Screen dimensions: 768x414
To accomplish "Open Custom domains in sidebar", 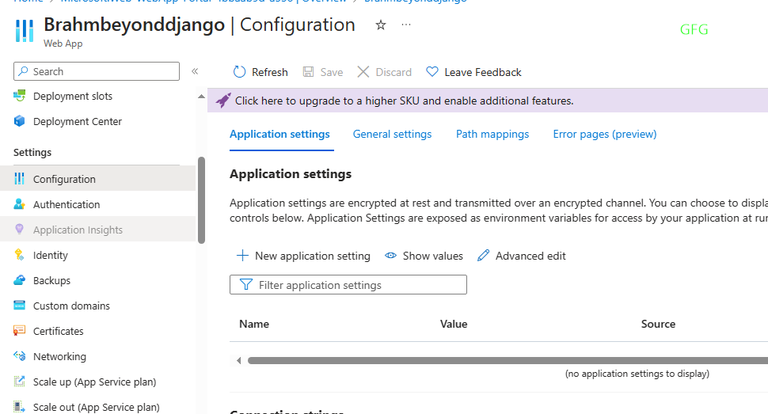I will pyautogui.click(x=72, y=306).
